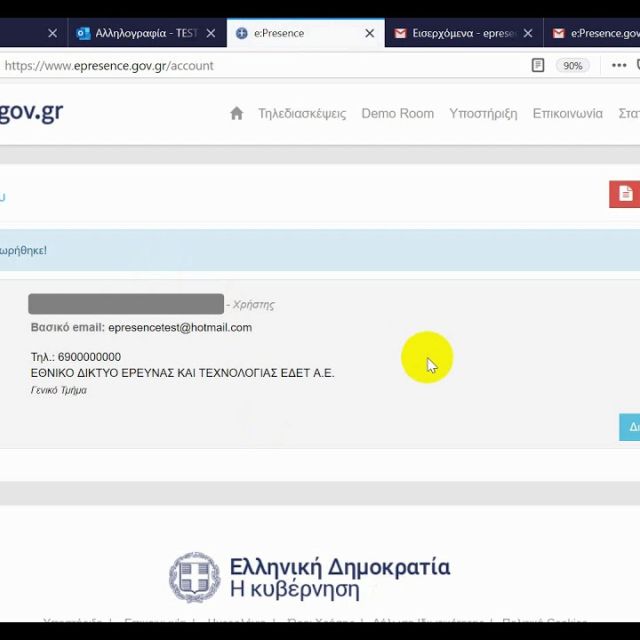Select the Γενικό Τμήμα department text
Viewport: 640px width, 640px height.
coord(59,390)
